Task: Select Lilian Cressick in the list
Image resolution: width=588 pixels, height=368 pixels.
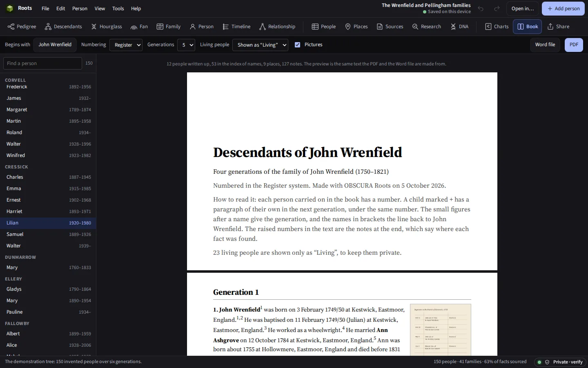Action: pos(48,223)
